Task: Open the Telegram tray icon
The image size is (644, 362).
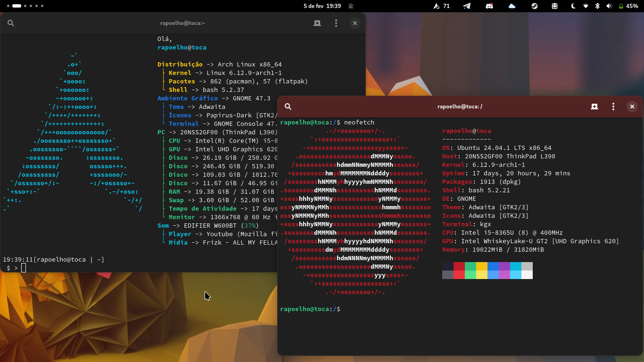Action: [467, 6]
